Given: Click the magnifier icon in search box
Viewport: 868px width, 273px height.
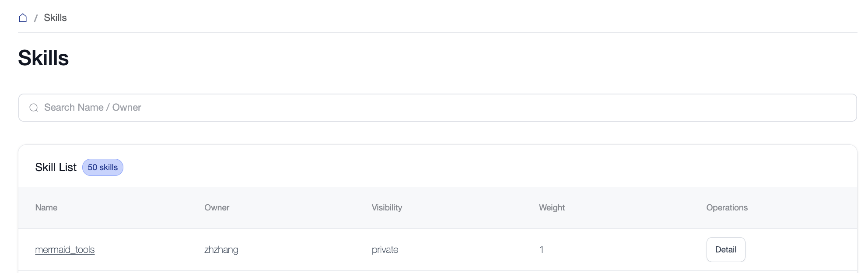Looking at the screenshot, I should 34,108.
